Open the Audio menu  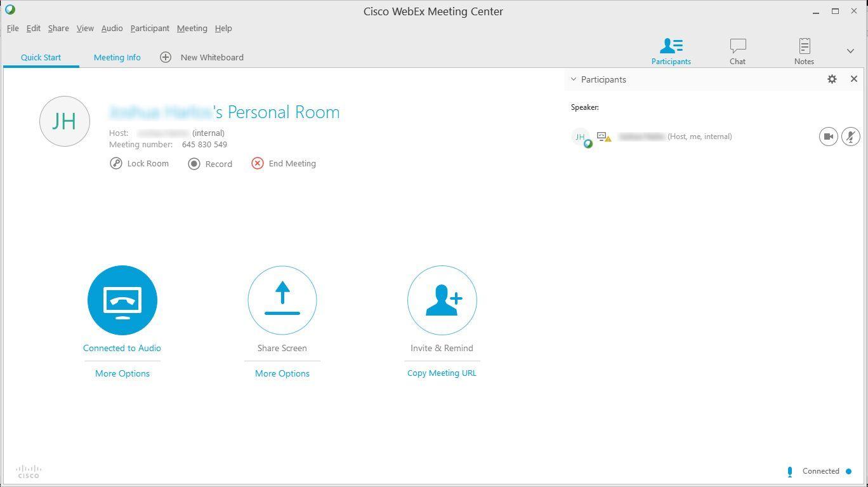coord(112,29)
